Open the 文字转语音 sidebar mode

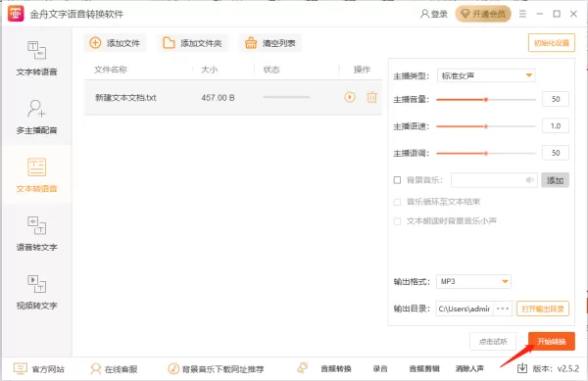[x=37, y=58]
